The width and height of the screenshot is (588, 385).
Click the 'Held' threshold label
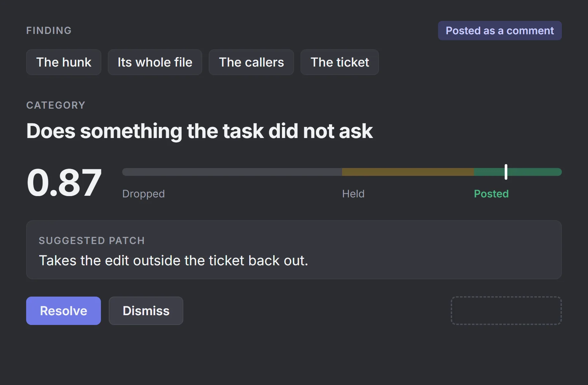(353, 194)
